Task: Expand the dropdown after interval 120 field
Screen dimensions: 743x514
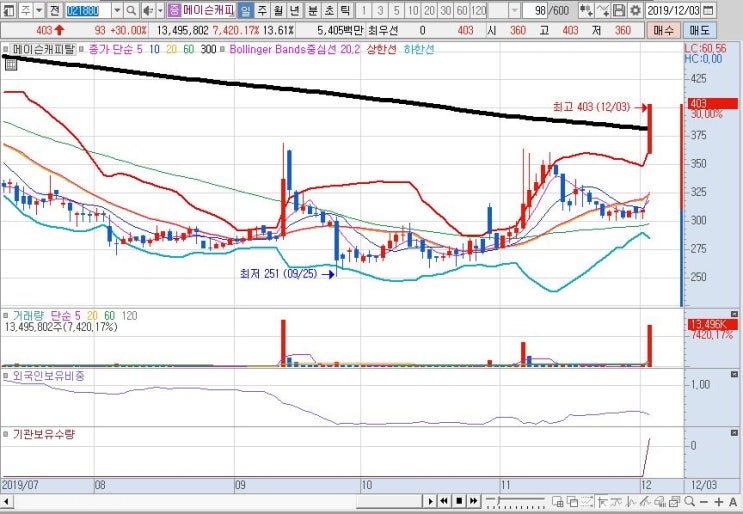Action: pos(515,10)
